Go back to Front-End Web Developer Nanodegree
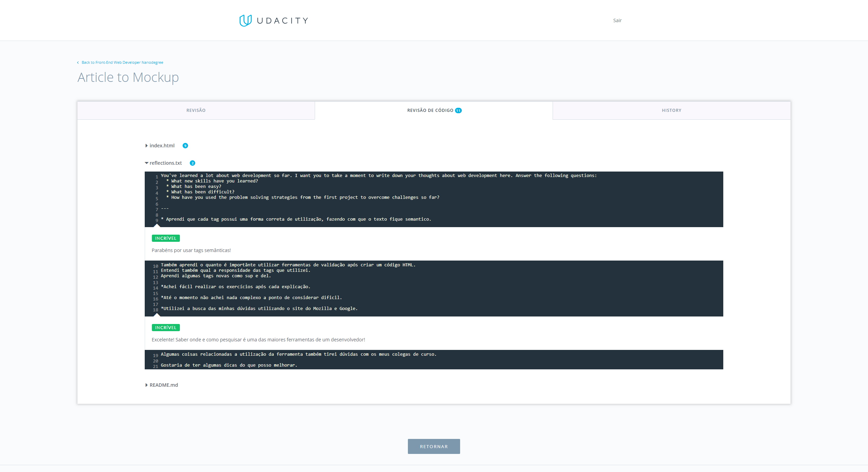This screenshot has width=868, height=472. point(122,63)
